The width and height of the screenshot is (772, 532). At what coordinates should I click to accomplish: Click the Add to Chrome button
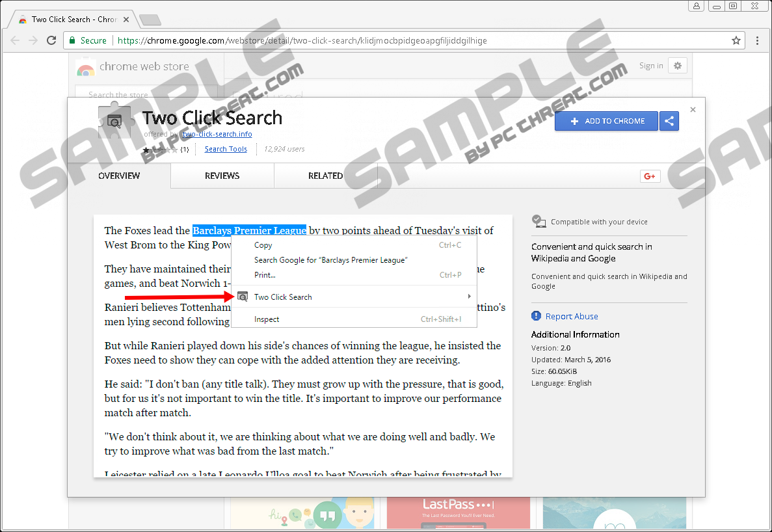coord(606,121)
